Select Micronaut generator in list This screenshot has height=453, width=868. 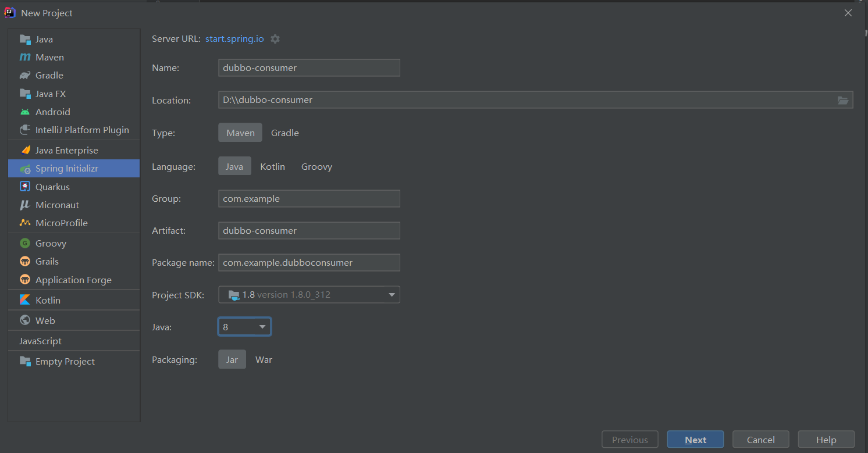click(74, 205)
